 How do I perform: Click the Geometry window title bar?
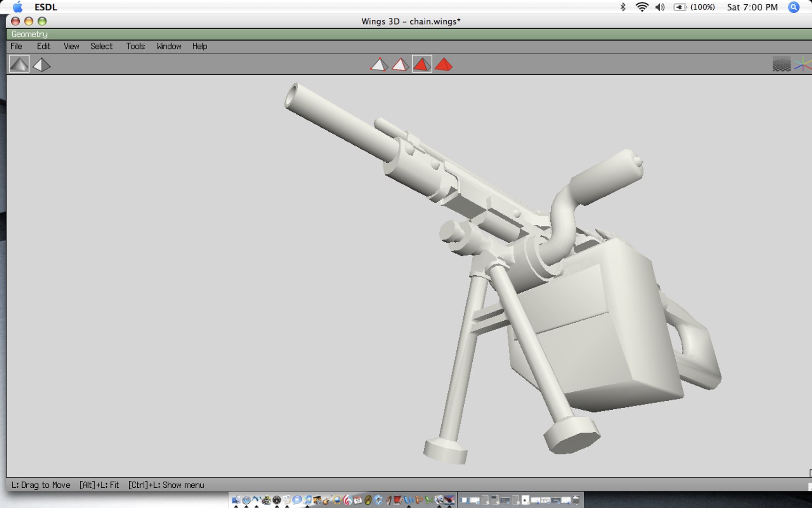(x=409, y=34)
